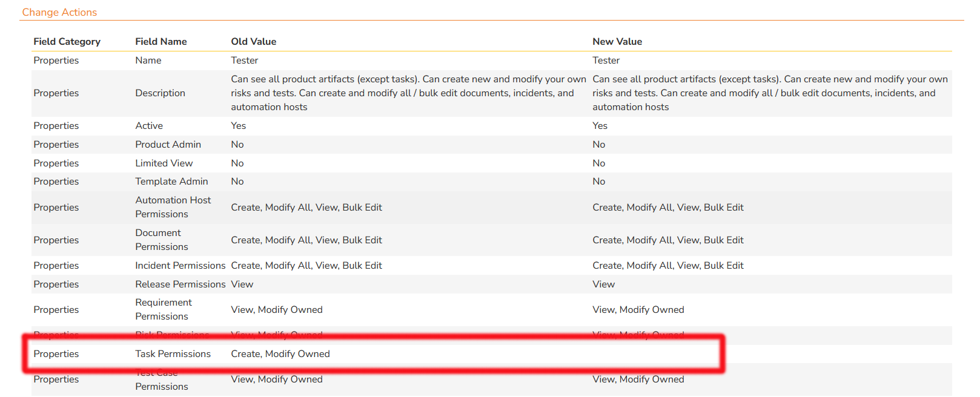Image resolution: width=980 pixels, height=397 pixels.
Task: Click 'Tester' in the Old Value column
Action: pyautogui.click(x=244, y=60)
